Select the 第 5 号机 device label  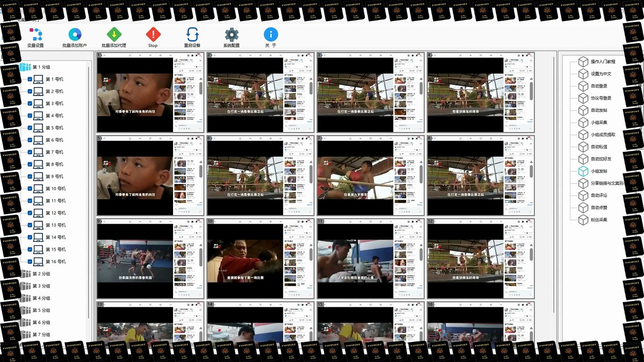(x=54, y=128)
